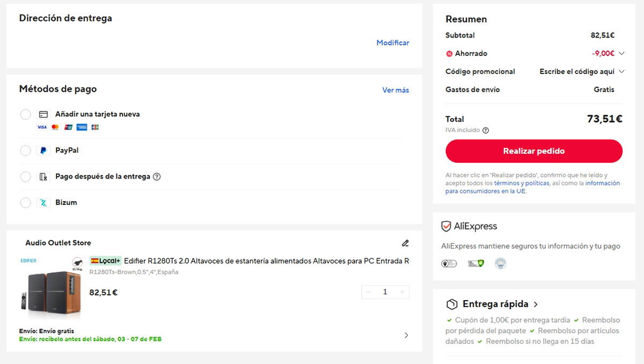Expand the Código promocional entry field

[621, 72]
